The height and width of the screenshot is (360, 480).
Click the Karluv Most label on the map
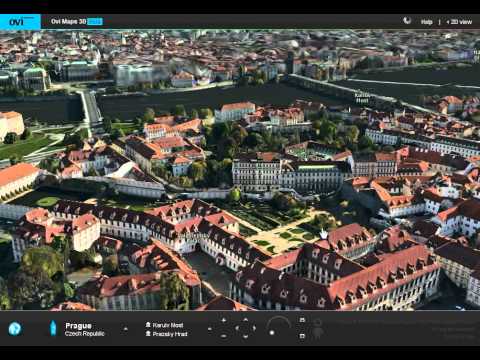[x=362, y=98]
